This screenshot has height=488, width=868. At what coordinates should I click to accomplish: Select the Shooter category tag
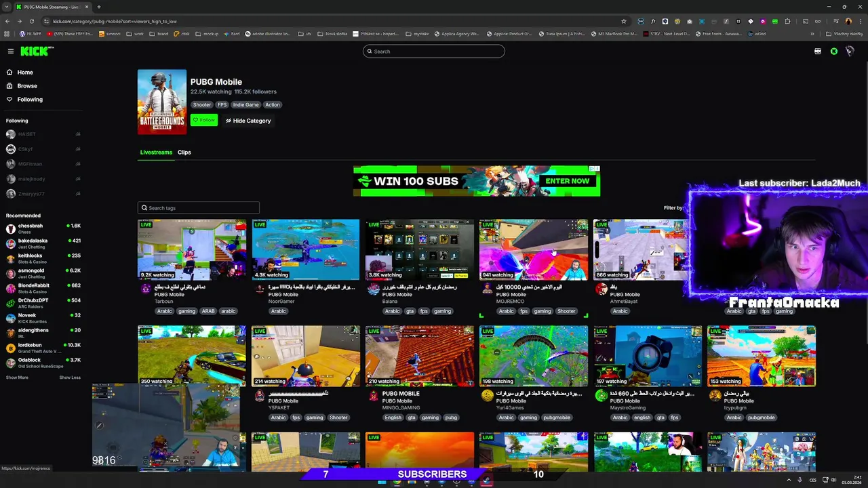pyautogui.click(x=202, y=104)
